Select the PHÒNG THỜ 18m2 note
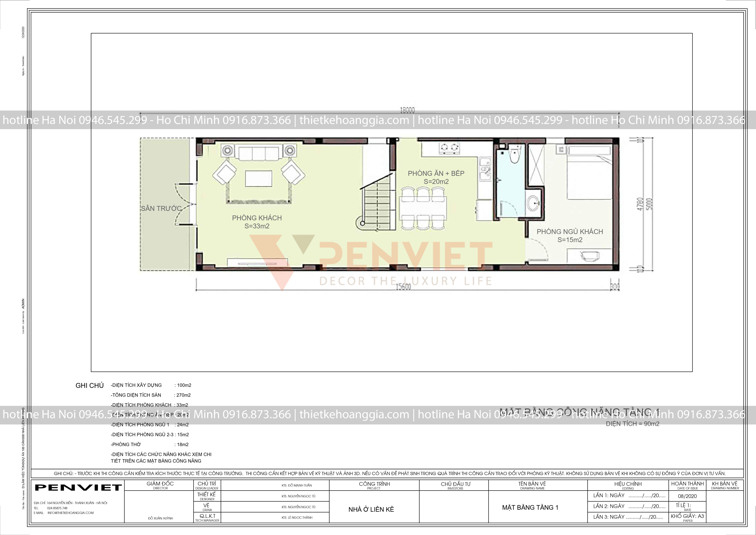 pyautogui.click(x=150, y=444)
